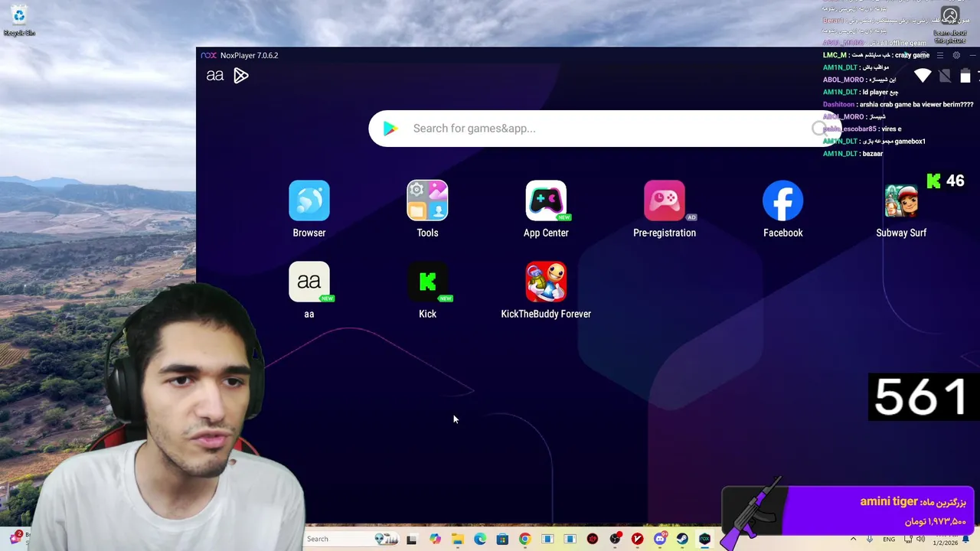The height and width of the screenshot is (551, 980).
Task: Click the ENG language indicator
Action: point(889,540)
